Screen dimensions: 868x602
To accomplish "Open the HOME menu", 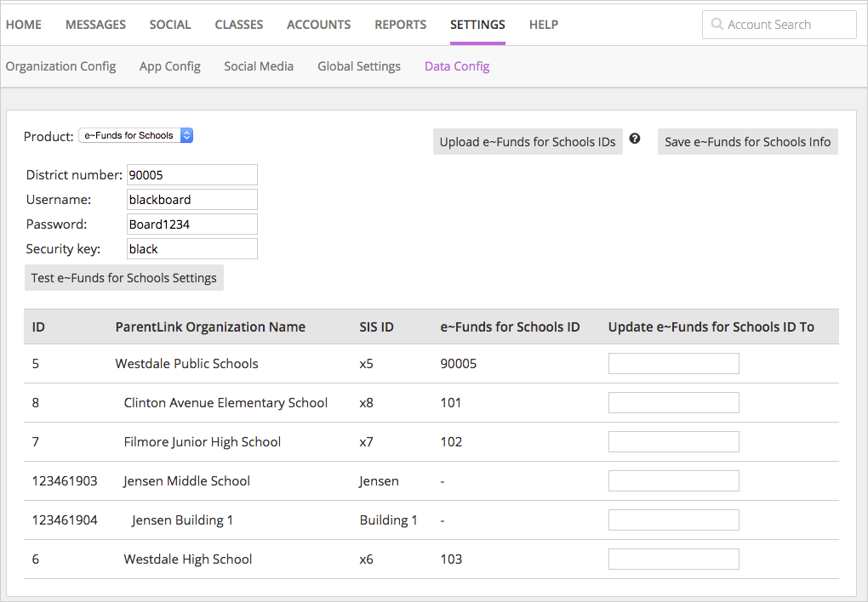I will (x=24, y=25).
